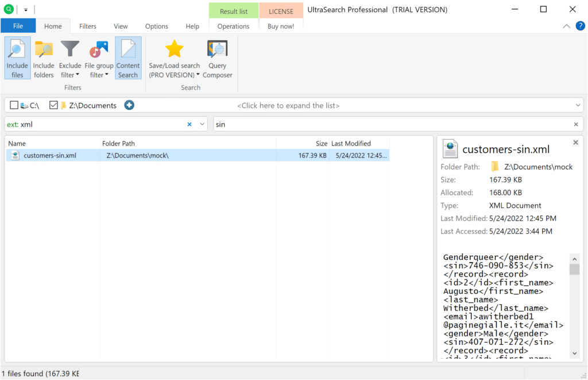Click the 5/24/2022 12:45 PM Last Modified value
This screenshot has width=588, height=380.
(523, 218)
